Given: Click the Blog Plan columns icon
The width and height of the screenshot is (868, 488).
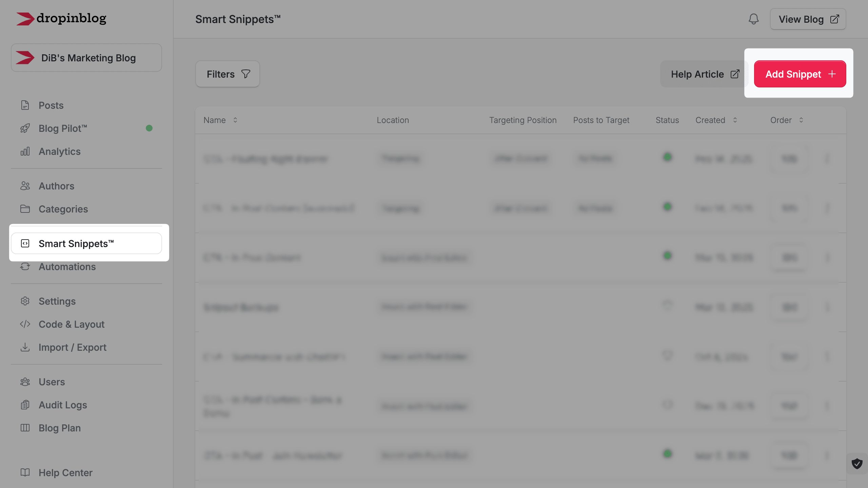Looking at the screenshot, I should pyautogui.click(x=25, y=428).
